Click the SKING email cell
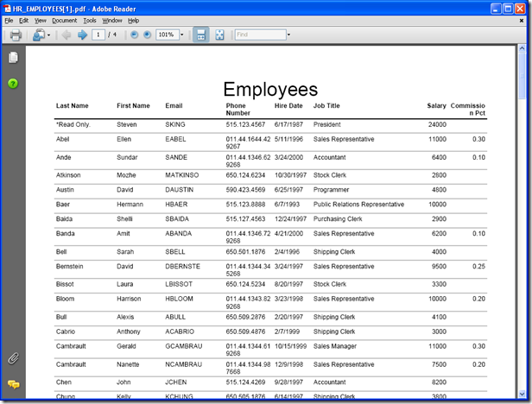 (175, 124)
